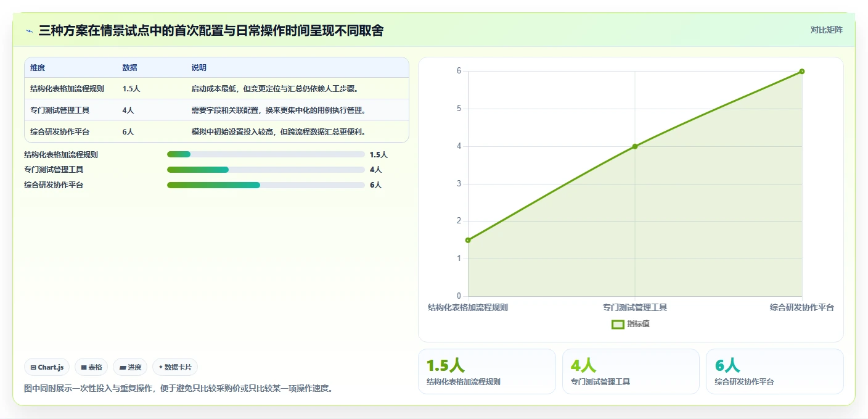Click progress row name 结构化表格加流程规则
This screenshot has height=419, width=868.
click(61, 155)
